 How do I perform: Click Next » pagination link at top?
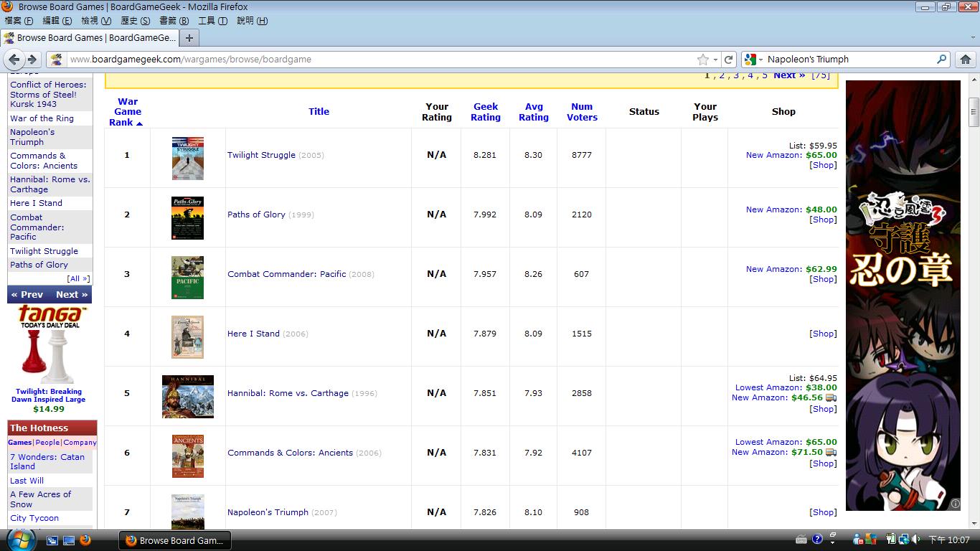coord(789,75)
